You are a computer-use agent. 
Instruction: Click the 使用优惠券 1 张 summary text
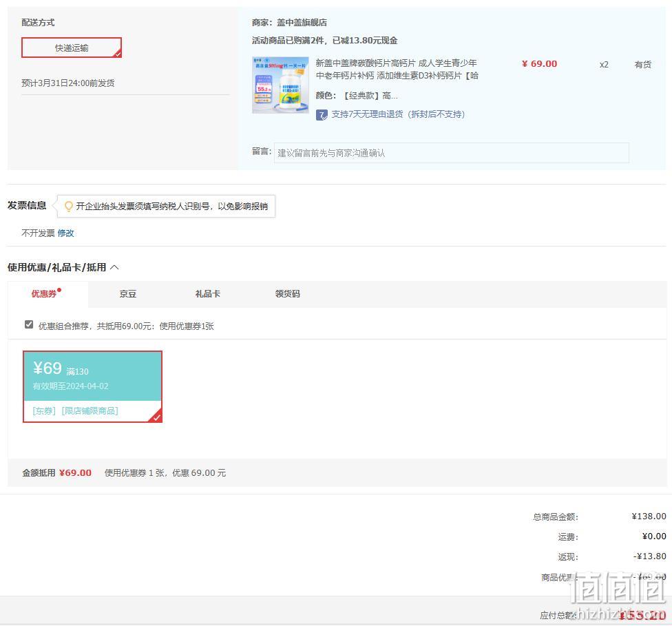pyautogui.click(x=165, y=473)
